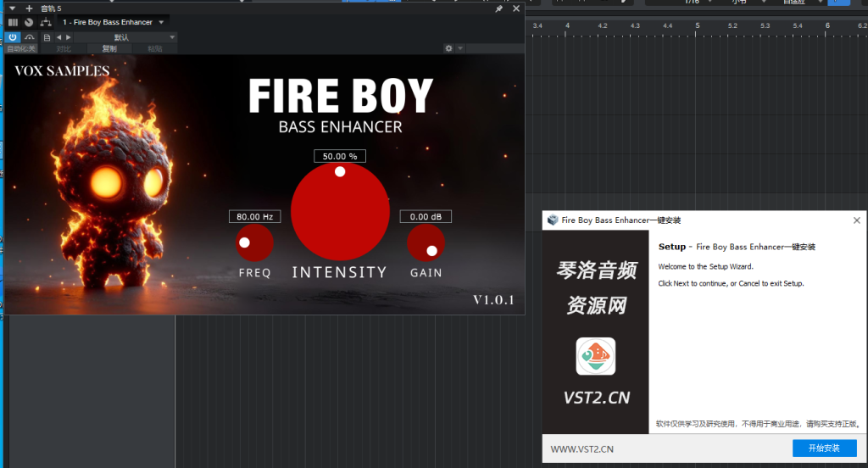The width and height of the screenshot is (868, 468).
Task: Click the 80.00 Hz frequency value field
Action: (254, 216)
